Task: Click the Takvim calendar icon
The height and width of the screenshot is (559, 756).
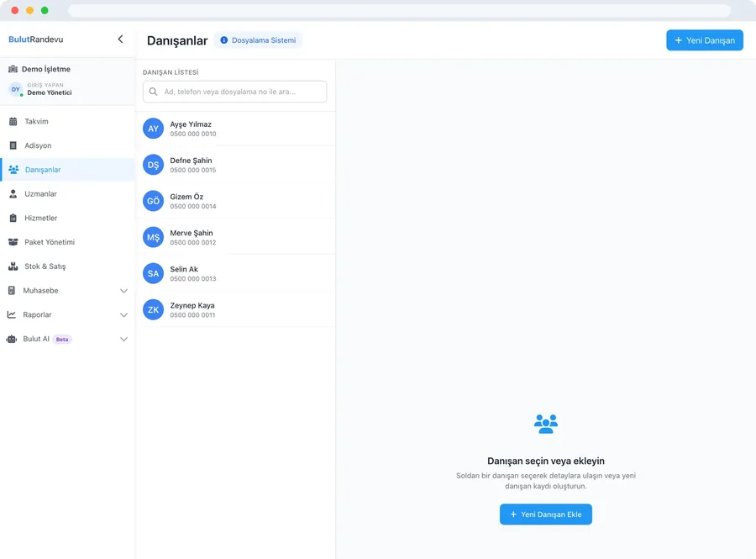Action: click(13, 122)
